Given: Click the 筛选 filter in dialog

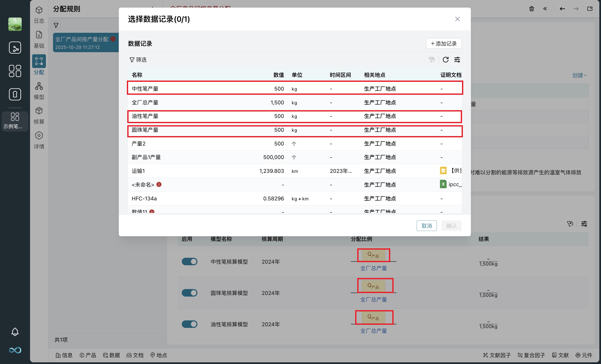Looking at the screenshot, I should coord(138,59).
